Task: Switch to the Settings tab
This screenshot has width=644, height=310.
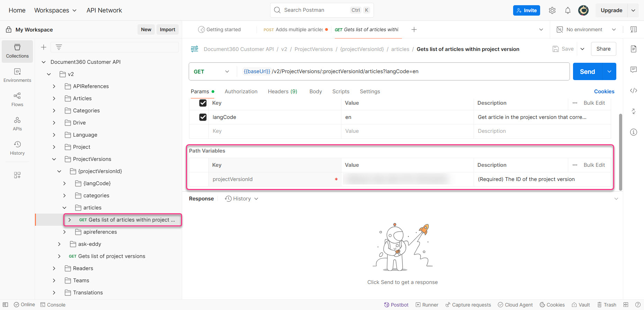Action: coord(370,92)
